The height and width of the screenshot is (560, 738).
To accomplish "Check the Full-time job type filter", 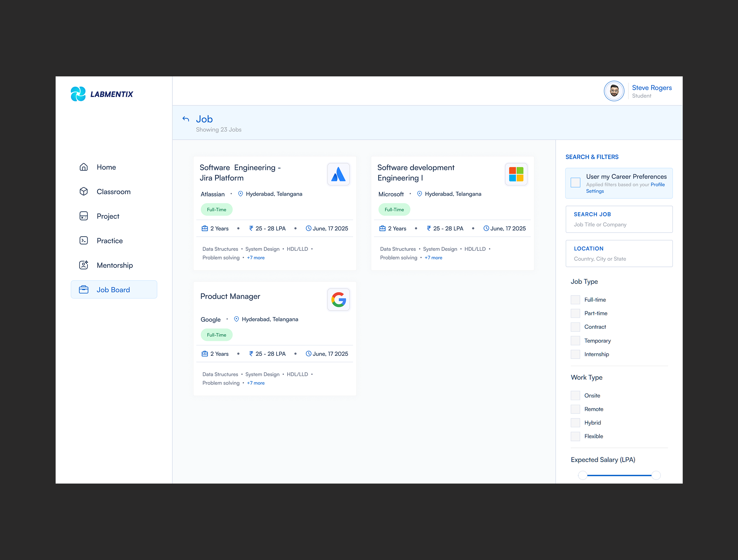I will pos(575,300).
